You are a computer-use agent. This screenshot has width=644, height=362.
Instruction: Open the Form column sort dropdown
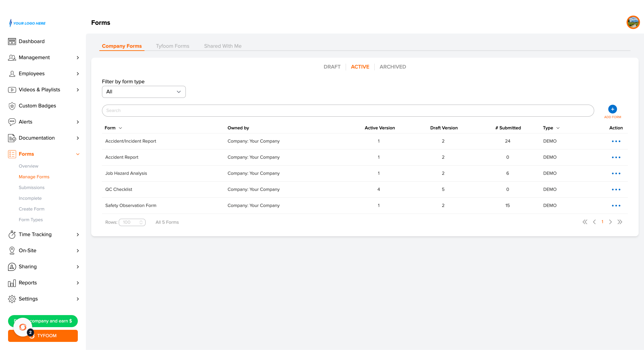[120, 128]
